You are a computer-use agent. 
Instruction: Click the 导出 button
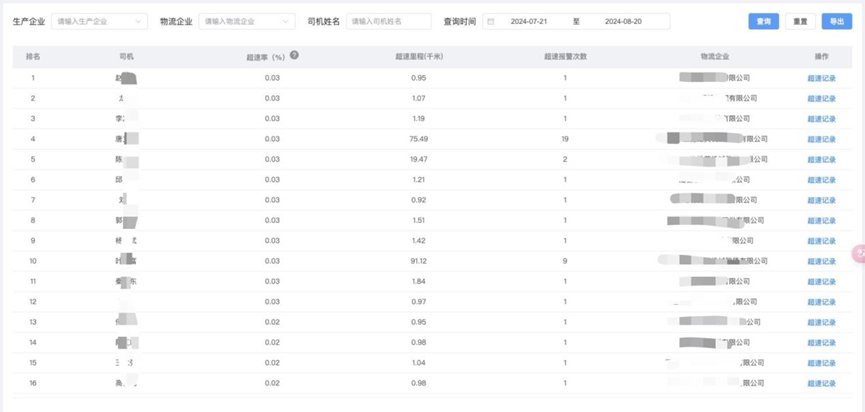click(837, 22)
